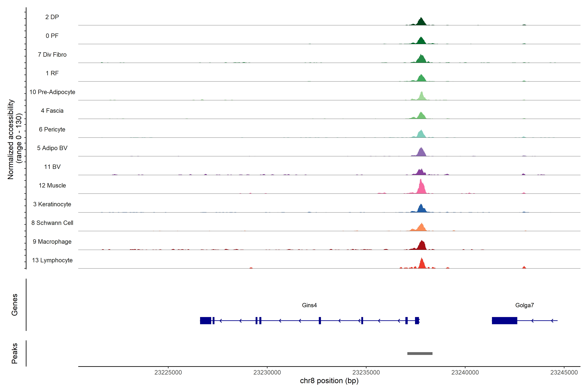The width and height of the screenshot is (588, 392).
Task: Click the 23235000 axis tick label
Action: (x=366, y=373)
